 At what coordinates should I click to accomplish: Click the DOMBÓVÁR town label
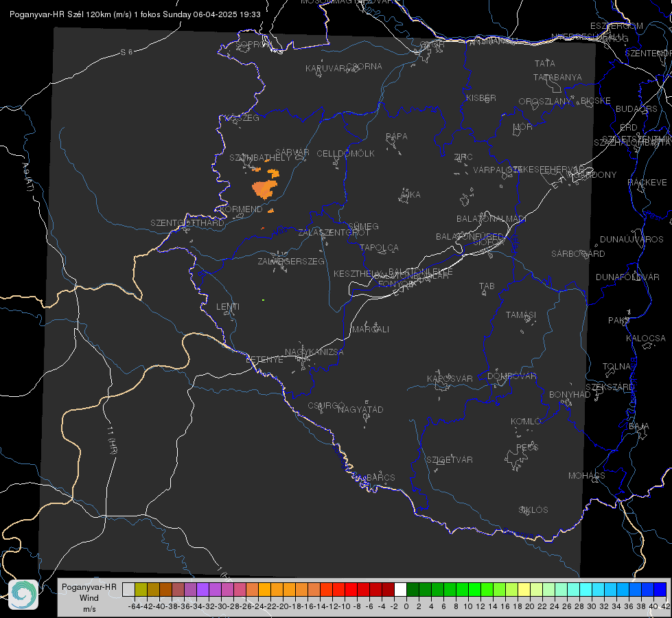(x=511, y=376)
